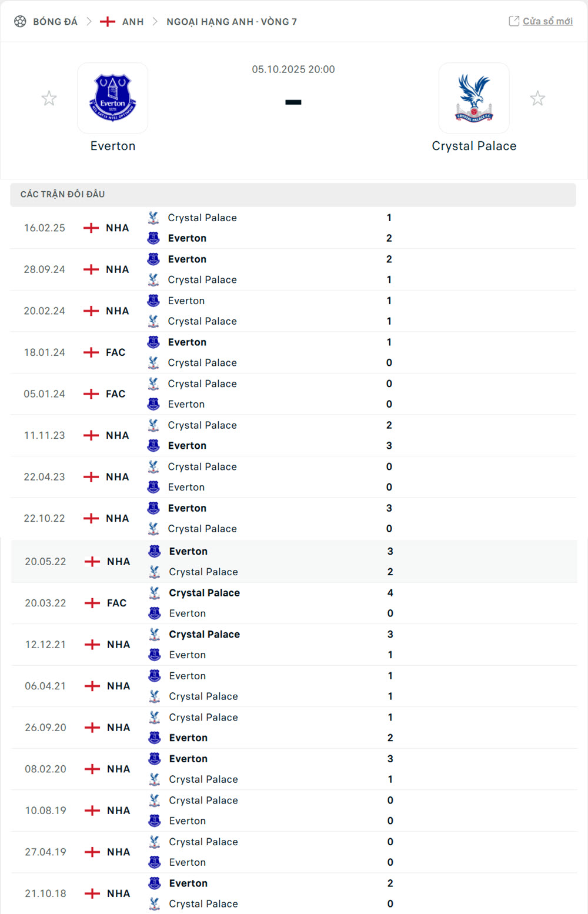Click the Cửa sổ mới link
Screen dimensions: 588x914
547,21
